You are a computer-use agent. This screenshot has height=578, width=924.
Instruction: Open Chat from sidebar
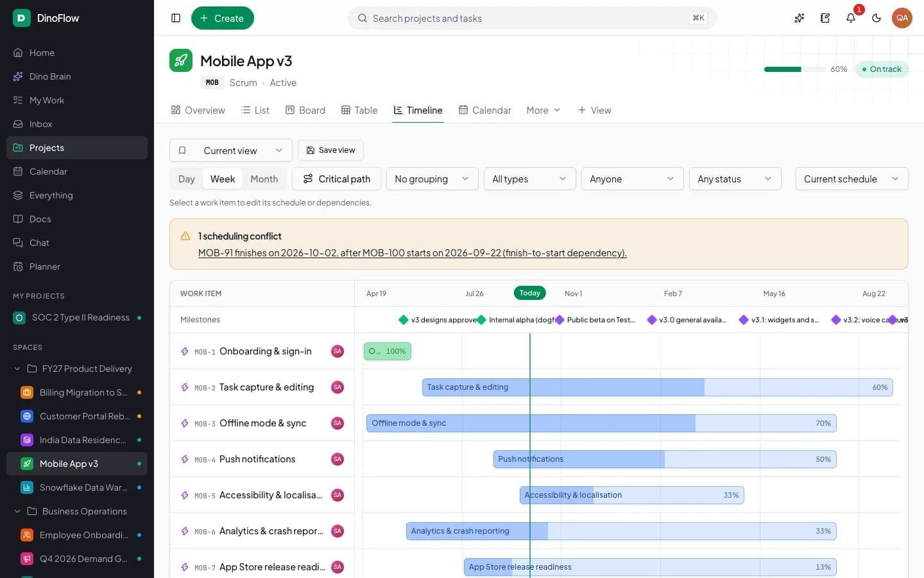[77, 243]
